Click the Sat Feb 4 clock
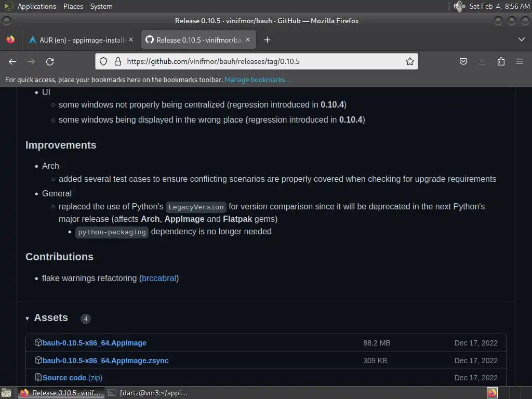This screenshot has width=532, height=399. [499, 6]
